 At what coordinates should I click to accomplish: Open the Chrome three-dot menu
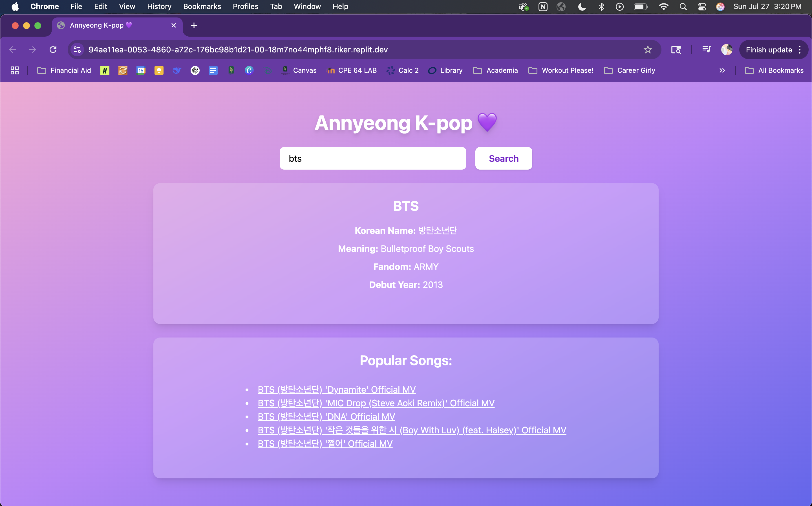point(800,50)
